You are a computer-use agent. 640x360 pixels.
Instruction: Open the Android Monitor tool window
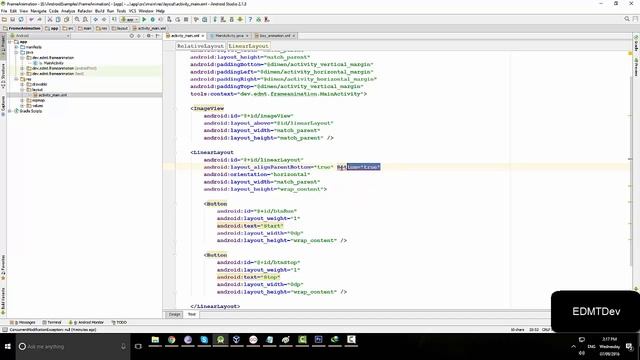tap(86, 322)
